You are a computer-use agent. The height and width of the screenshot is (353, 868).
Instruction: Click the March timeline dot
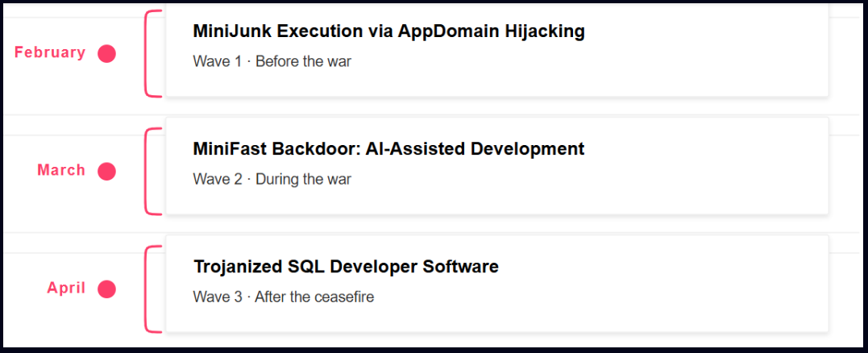107,172
